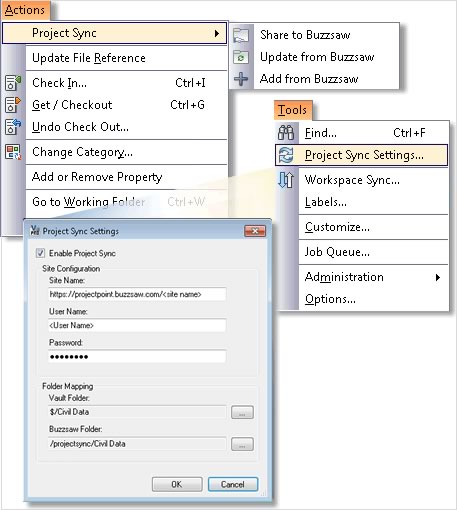Image resolution: width=457 pixels, height=510 pixels.
Task: Expand the Administration submenu arrow
Action: (438, 277)
